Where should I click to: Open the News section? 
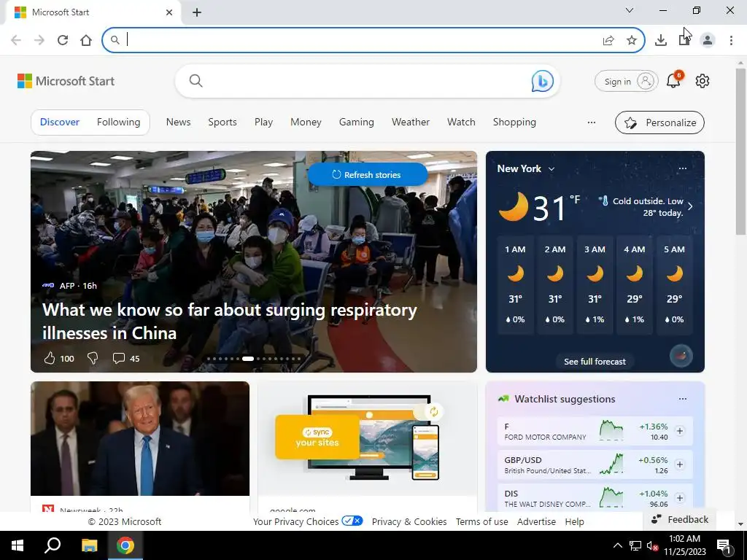178,122
